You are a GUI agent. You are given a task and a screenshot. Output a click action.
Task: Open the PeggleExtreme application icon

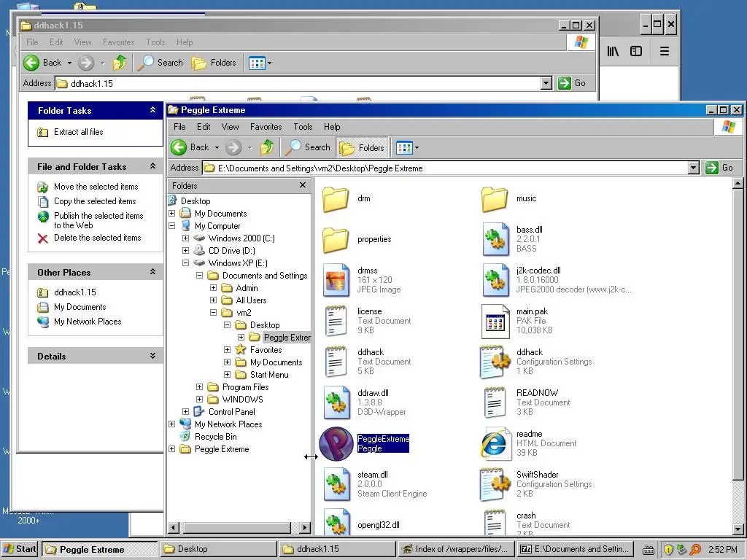pyautogui.click(x=336, y=444)
